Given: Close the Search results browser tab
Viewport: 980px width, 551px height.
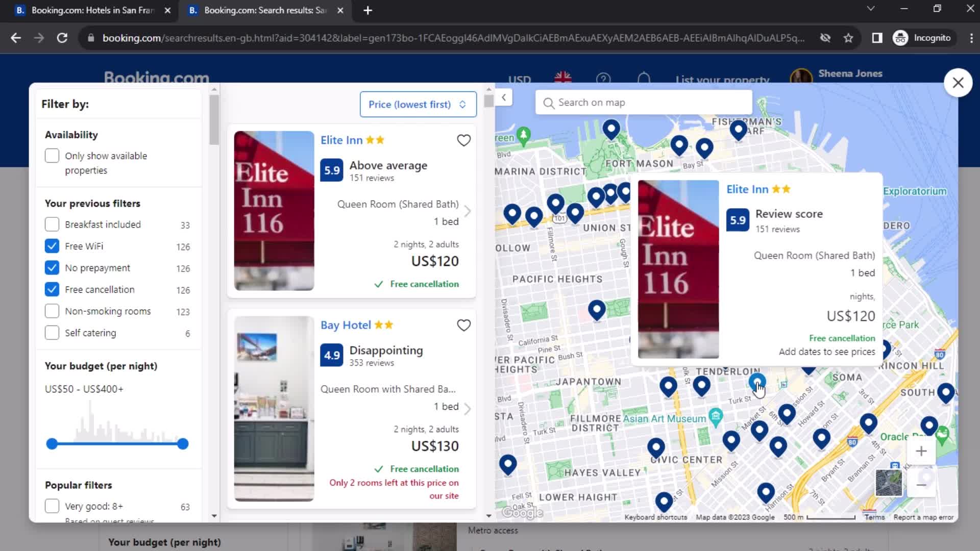Looking at the screenshot, I should tap(340, 10).
